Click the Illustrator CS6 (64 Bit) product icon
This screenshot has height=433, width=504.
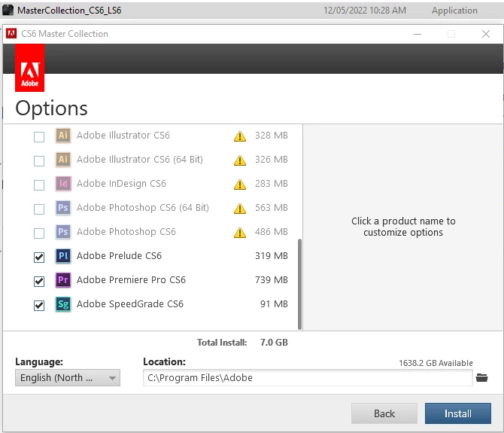pyautogui.click(x=63, y=160)
